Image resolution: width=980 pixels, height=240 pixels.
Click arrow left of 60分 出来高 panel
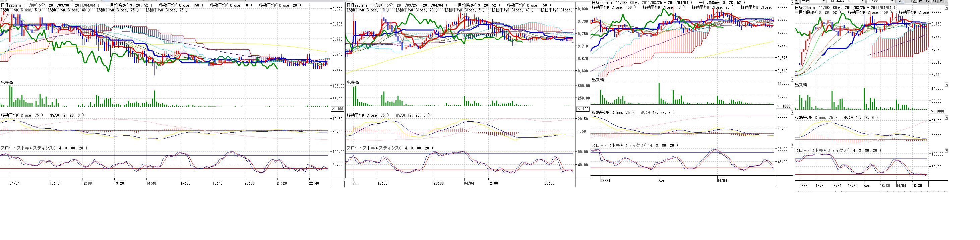click(792, 80)
